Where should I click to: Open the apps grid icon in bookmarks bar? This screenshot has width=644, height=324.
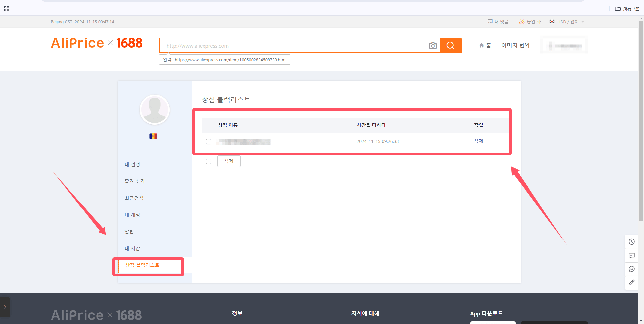point(7,9)
